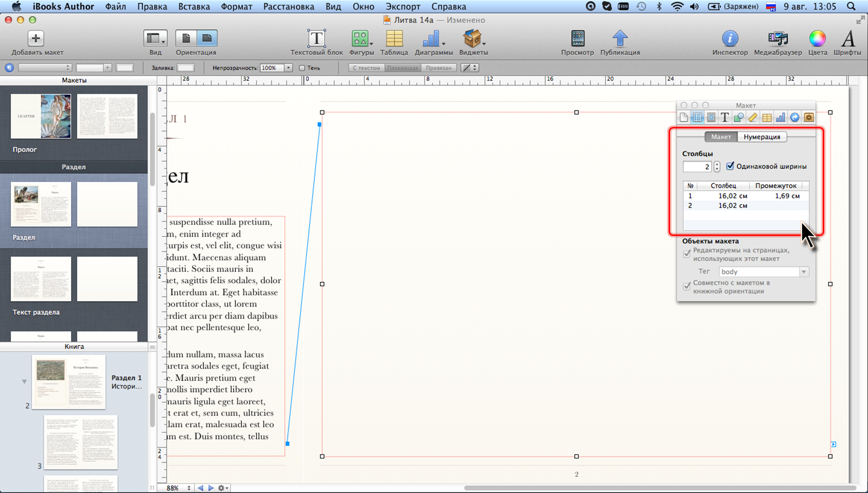Image resolution: width=868 pixels, height=493 pixels.
Task: Open Spotlight search magnifier
Action: 851,7
